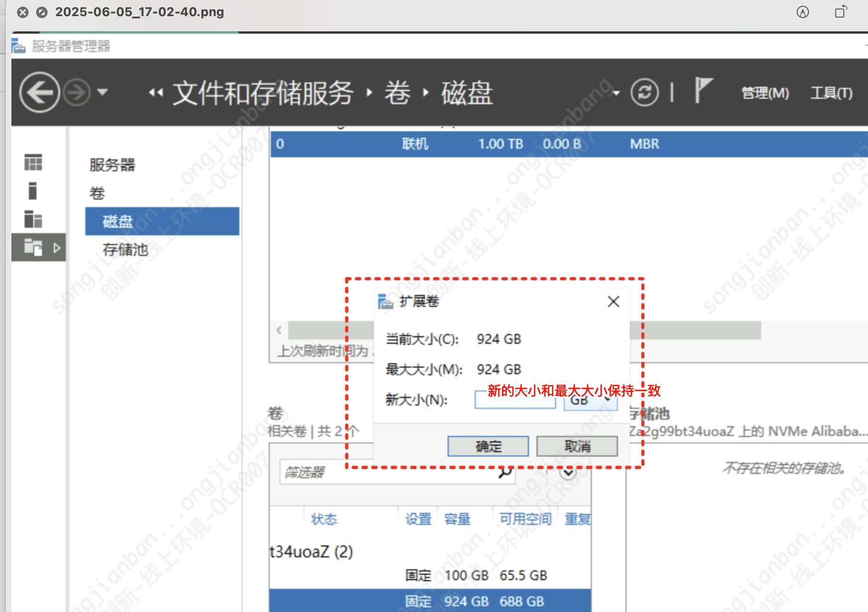Click the Server Manager icon in the title bar
Image resolution: width=868 pixels, height=612 pixels.
tap(18, 46)
